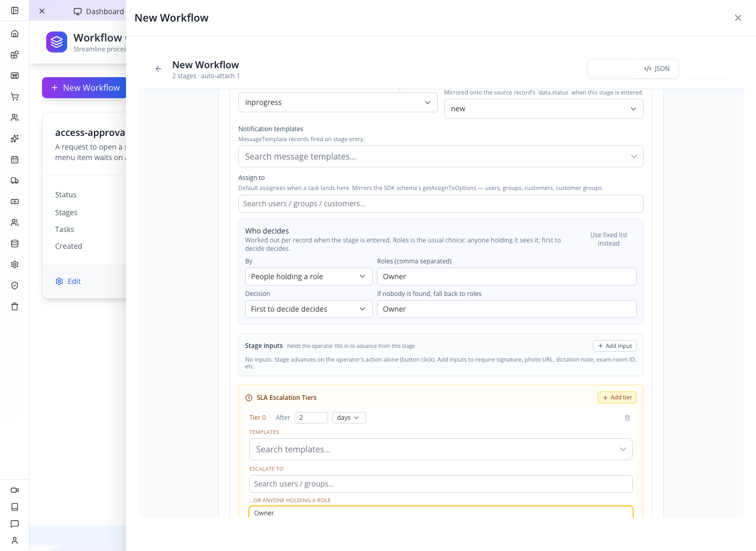This screenshot has width=756, height=551.
Task: Open the delivery truck sidebar icon
Action: [x=15, y=181]
